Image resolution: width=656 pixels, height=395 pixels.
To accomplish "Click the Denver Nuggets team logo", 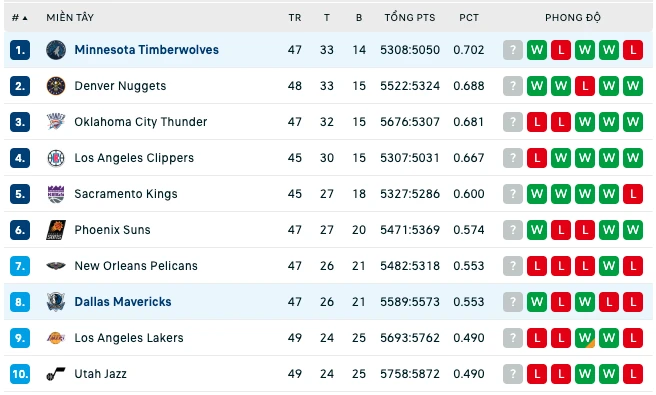I will click(x=56, y=86).
